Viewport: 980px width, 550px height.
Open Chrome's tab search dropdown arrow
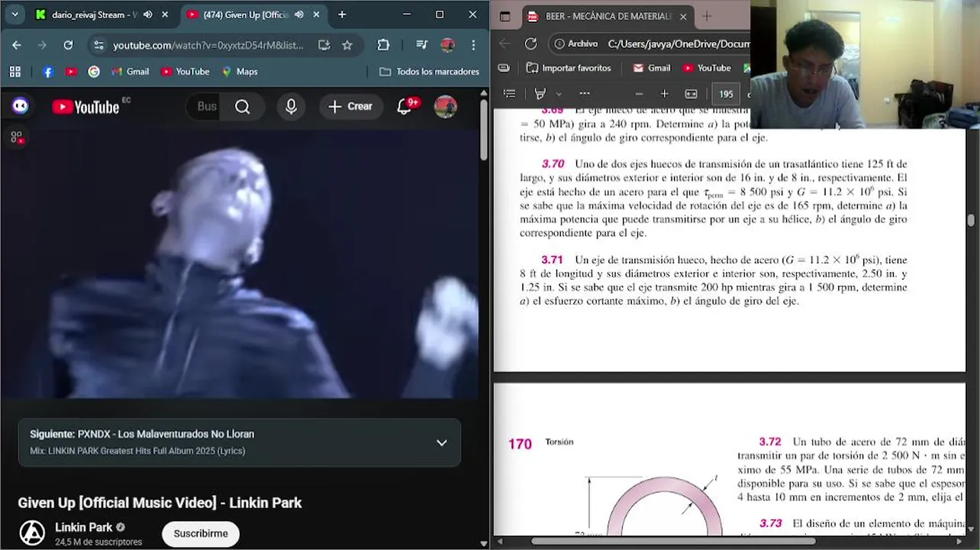tap(15, 15)
